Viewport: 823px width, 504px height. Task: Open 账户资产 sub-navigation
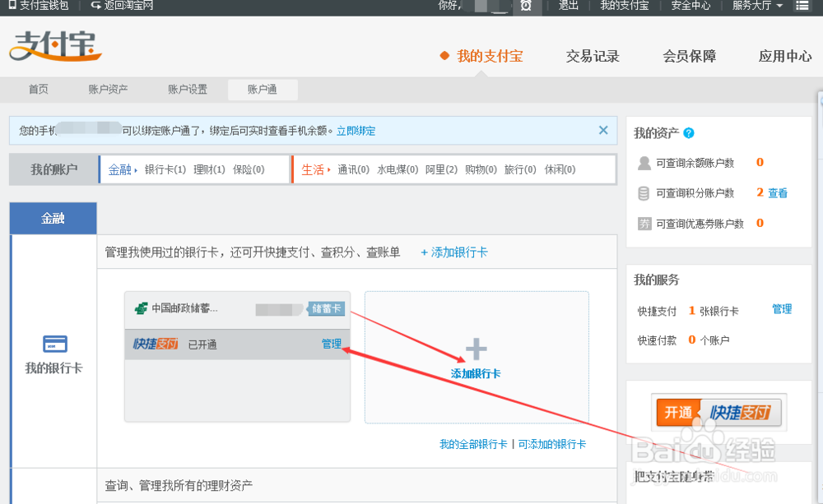(x=108, y=89)
